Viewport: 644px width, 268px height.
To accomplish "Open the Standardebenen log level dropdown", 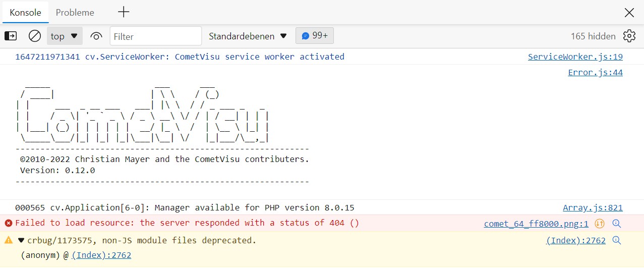I will [x=248, y=36].
